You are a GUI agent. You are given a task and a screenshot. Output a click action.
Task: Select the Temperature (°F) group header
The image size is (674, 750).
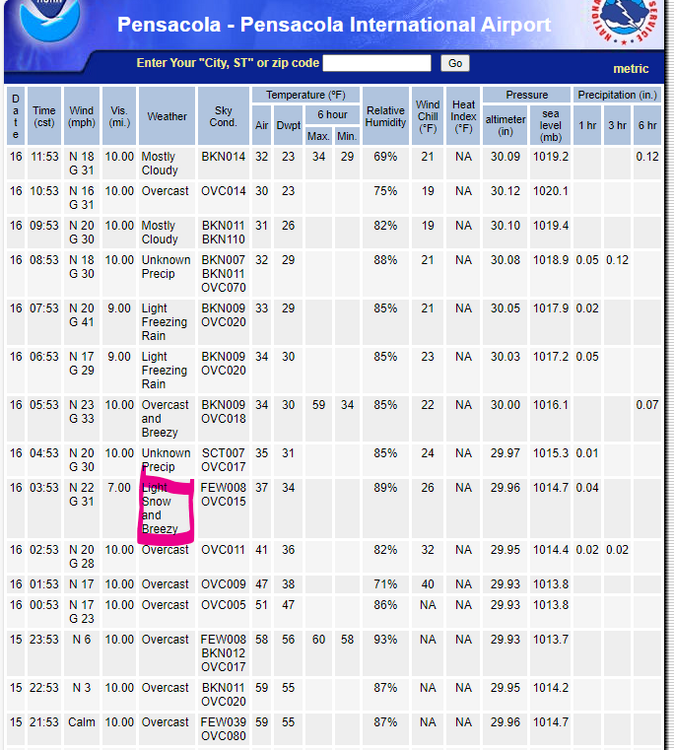point(306,95)
